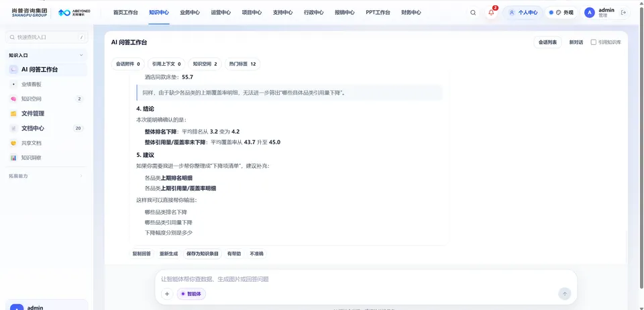Select the 知识中心 top menu tab

coord(159,13)
